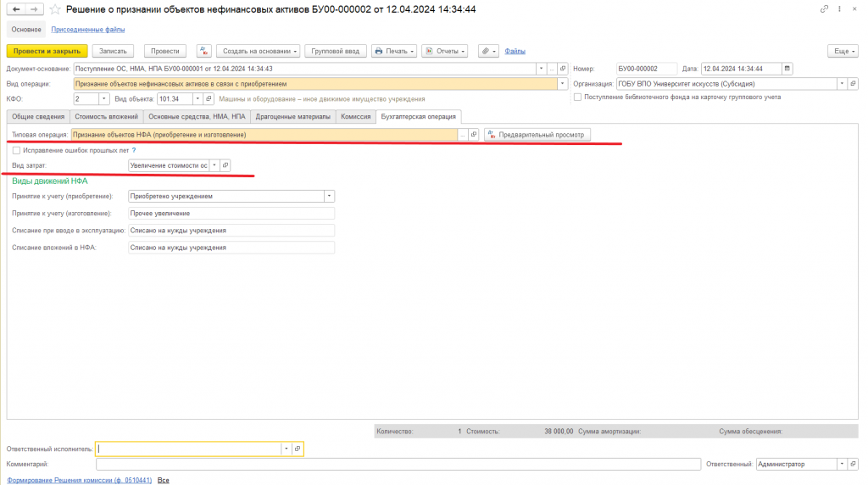
Task: Open Печать dropdown menu
Action: tap(394, 51)
